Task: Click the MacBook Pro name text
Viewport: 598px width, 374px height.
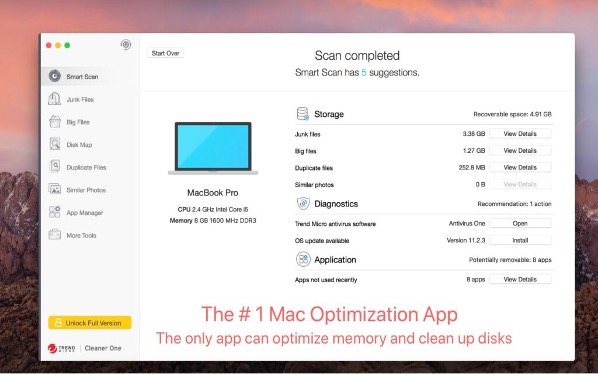Action: [213, 193]
